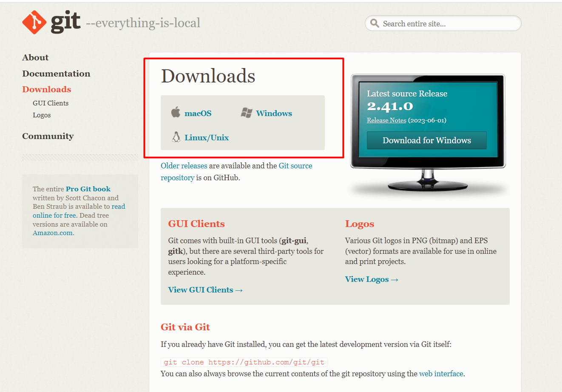562x392 pixels.
Task: Click the magnifier icon in the search box
Action: (x=375, y=23)
